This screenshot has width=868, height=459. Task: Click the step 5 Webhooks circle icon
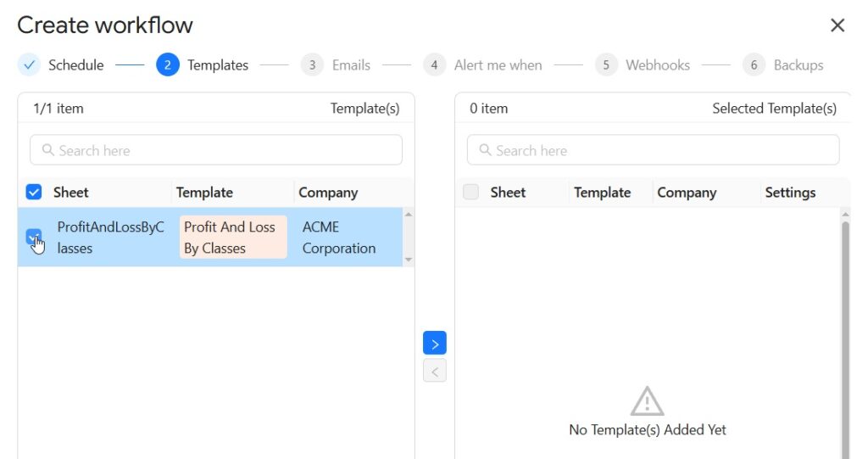(606, 65)
